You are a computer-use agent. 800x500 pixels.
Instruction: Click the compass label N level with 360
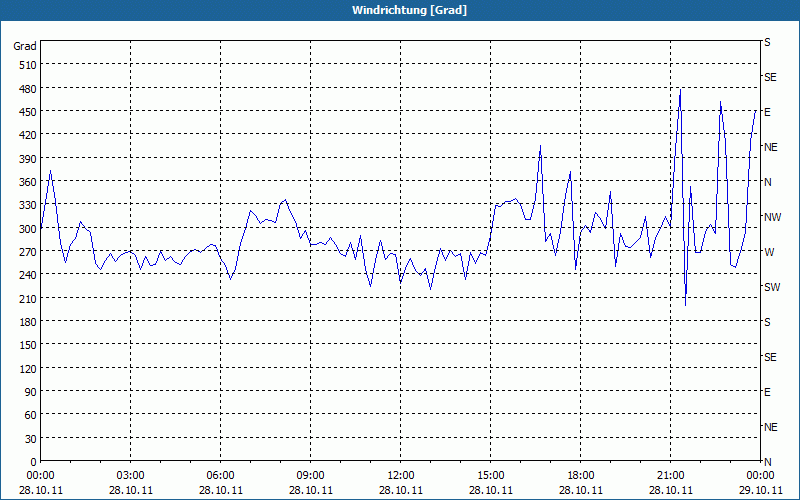768,182
